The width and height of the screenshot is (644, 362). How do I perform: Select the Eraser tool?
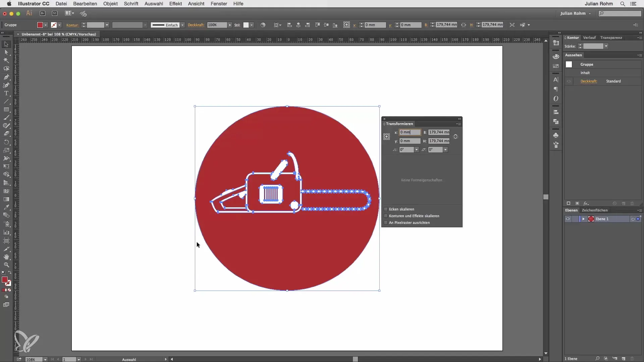click(x=6, y=134)
